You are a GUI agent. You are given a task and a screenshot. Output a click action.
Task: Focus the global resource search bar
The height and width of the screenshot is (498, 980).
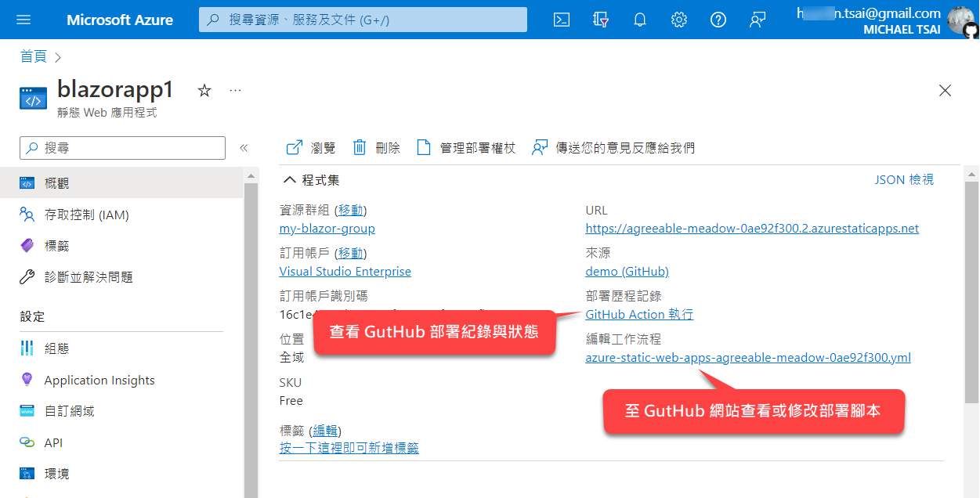(x=363, y=20)
